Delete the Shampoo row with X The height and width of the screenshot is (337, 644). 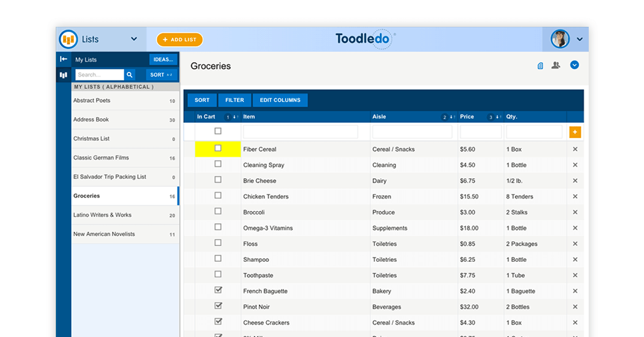pyautogui.click(x=575, y=260)
